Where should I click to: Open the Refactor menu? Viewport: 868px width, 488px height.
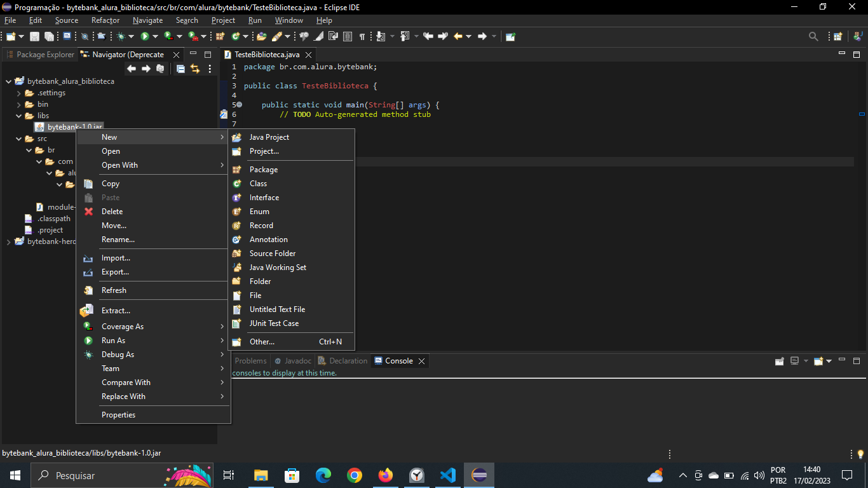105,20
